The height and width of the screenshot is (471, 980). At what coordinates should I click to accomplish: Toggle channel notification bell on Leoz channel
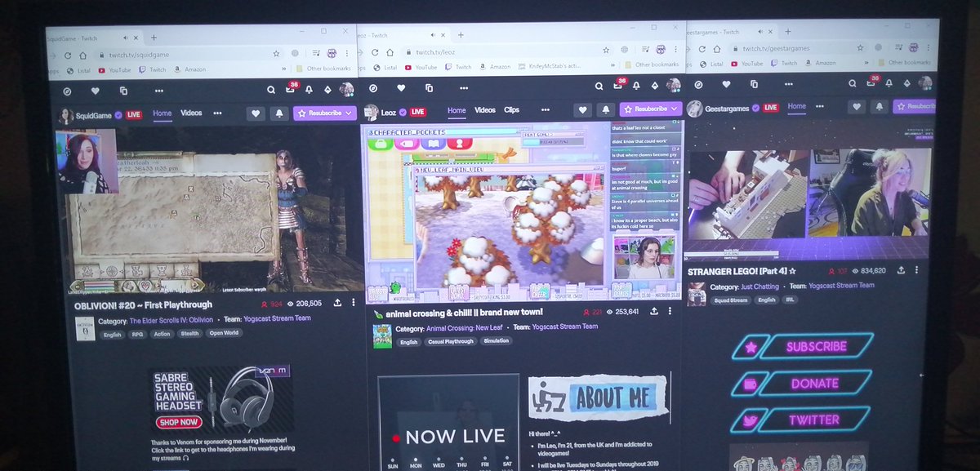pyautogui.click(x=606, y=109)
